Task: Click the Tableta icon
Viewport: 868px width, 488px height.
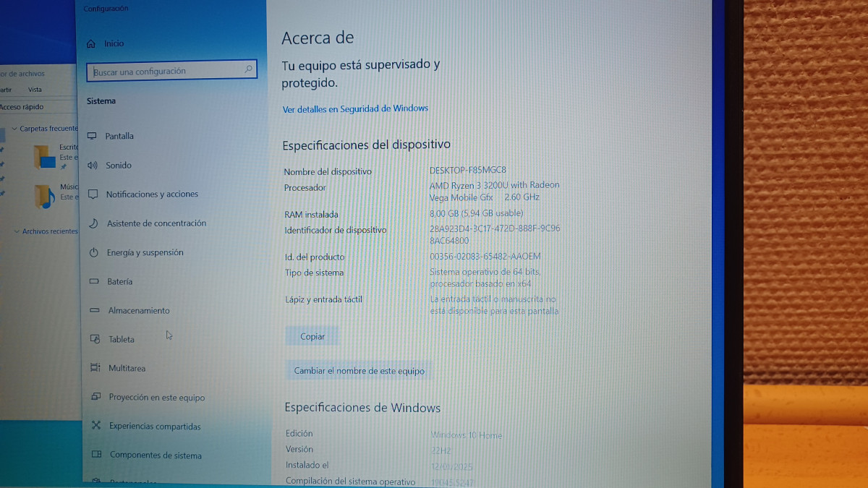Action: [x=94, y=339]
